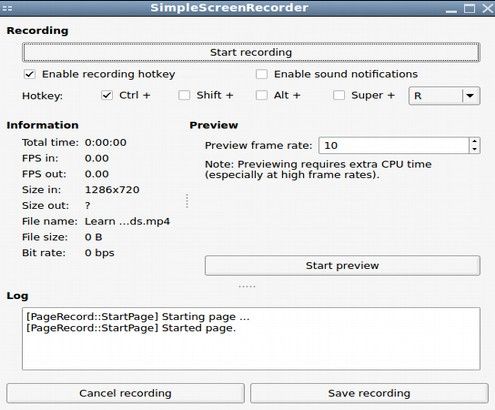Decrease preview frame rate with down arrow
The width and height of the screenshot is (495, 410).
pyautogui.click(x=474, y=149)
